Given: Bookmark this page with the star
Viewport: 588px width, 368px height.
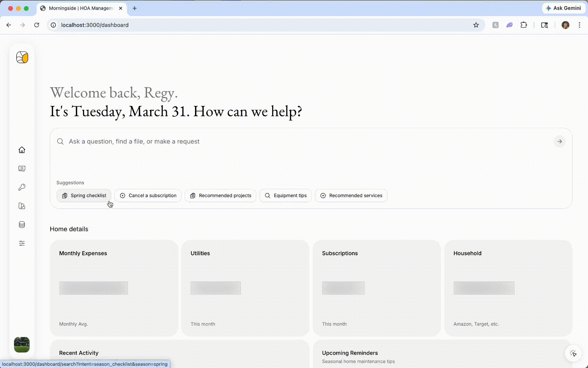Looking at the screenshot, I should [476, 25].
